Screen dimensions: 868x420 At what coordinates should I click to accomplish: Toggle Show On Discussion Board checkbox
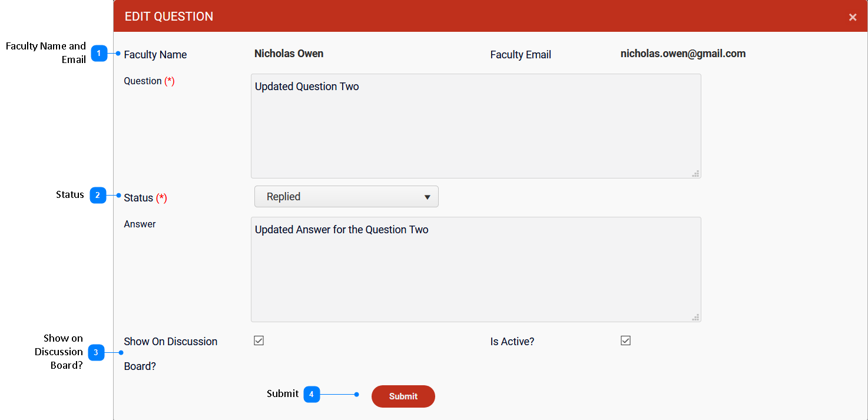pyautogui.click(x=259, y=340)
